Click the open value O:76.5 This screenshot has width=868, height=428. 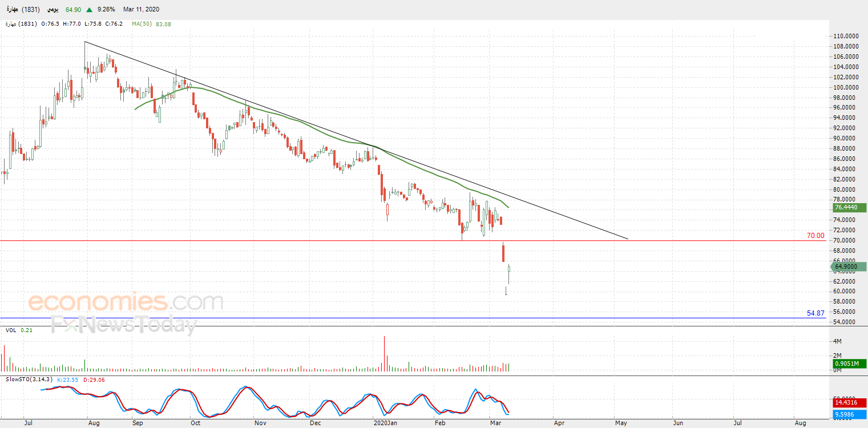click(x=50, y=24)
